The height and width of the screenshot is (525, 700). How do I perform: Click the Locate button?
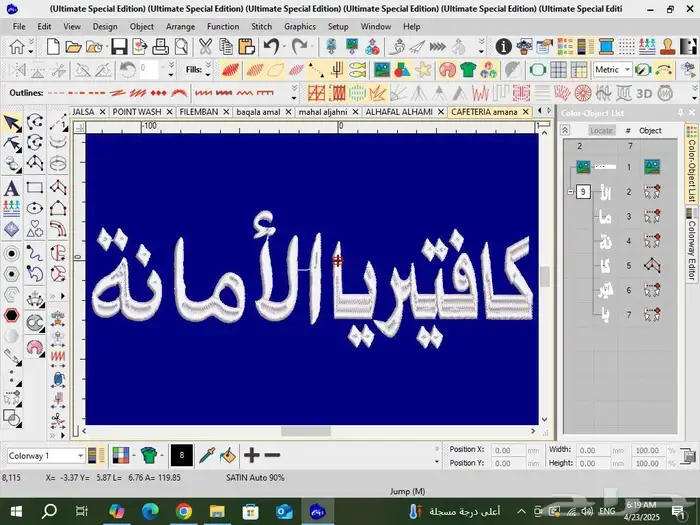tap(601, 130)
